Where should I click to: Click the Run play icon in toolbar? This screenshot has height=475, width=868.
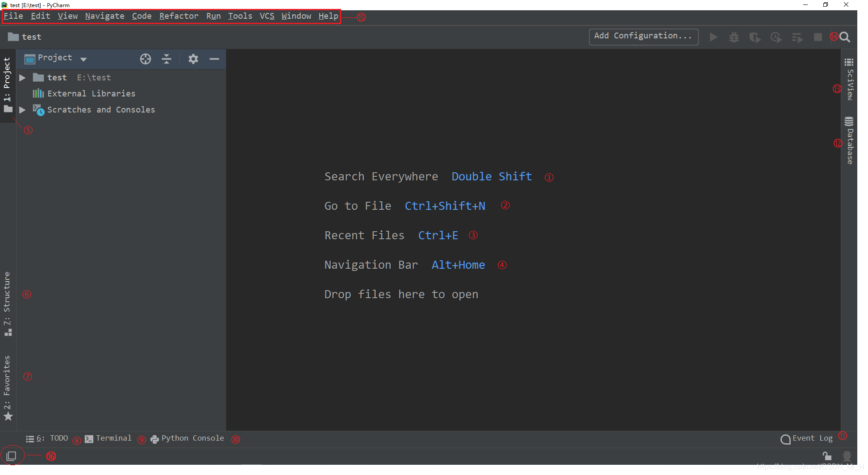[713, 37]
